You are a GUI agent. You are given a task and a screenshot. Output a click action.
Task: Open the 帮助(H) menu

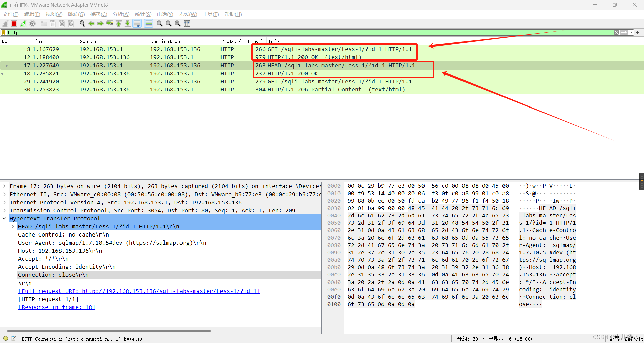(x=233, y=14)
